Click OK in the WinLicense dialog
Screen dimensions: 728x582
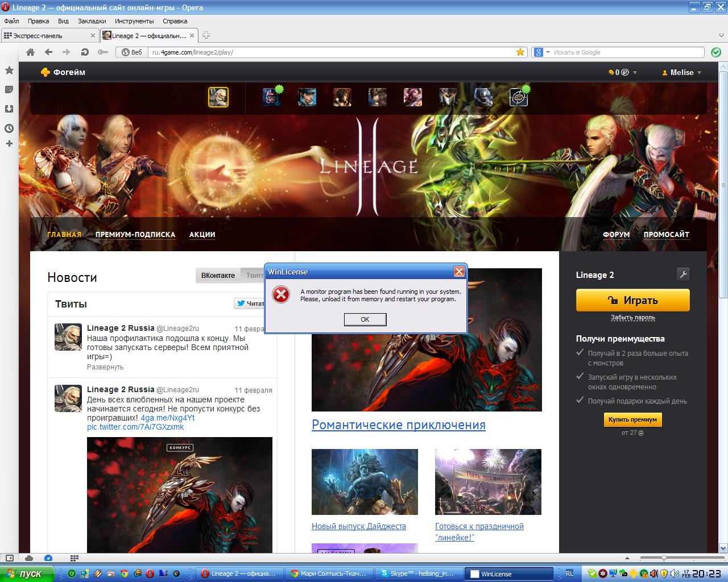coord(365,319)
